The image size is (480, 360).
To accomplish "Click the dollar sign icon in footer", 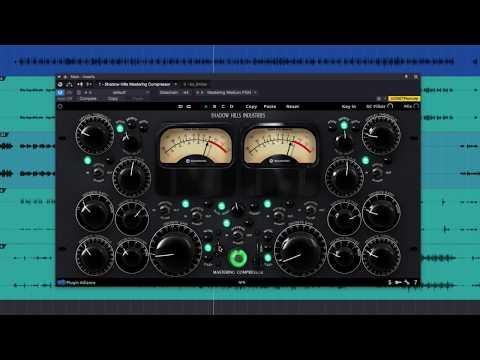I will 390,283.
